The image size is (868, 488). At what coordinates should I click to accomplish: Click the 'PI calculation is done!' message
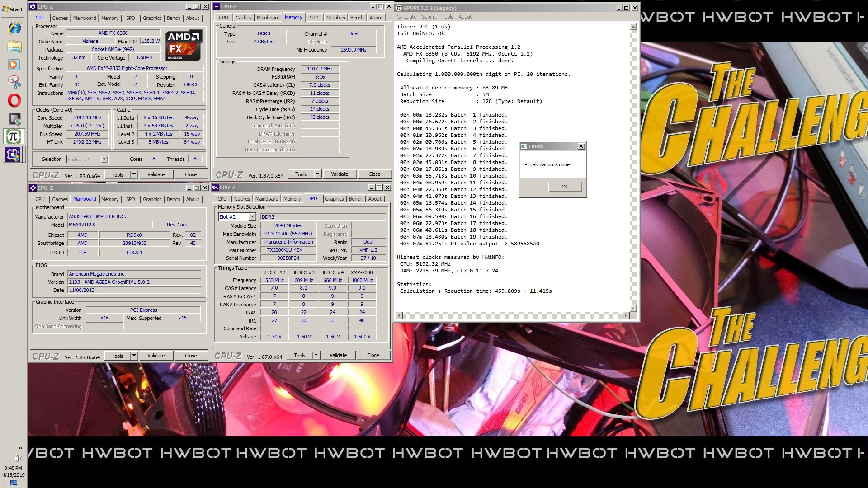pos(547,164)
